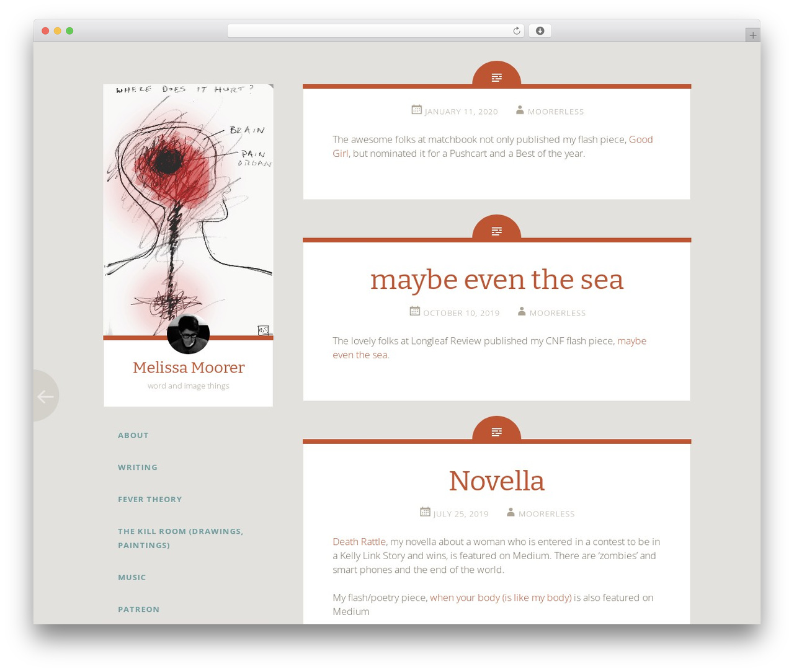Click the calendar icon beside July 25, 2019
Image resolution: width=794 pixels, height=672 pixels.
point(425,512)
